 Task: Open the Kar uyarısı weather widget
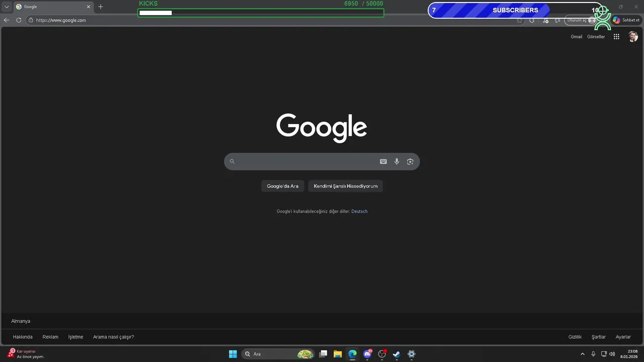(26, 354)
